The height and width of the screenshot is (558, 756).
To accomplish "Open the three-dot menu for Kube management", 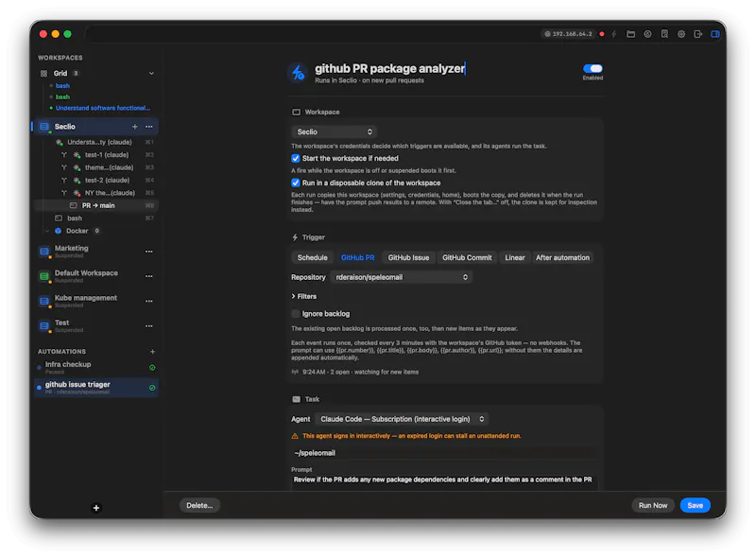I will 149,301.
